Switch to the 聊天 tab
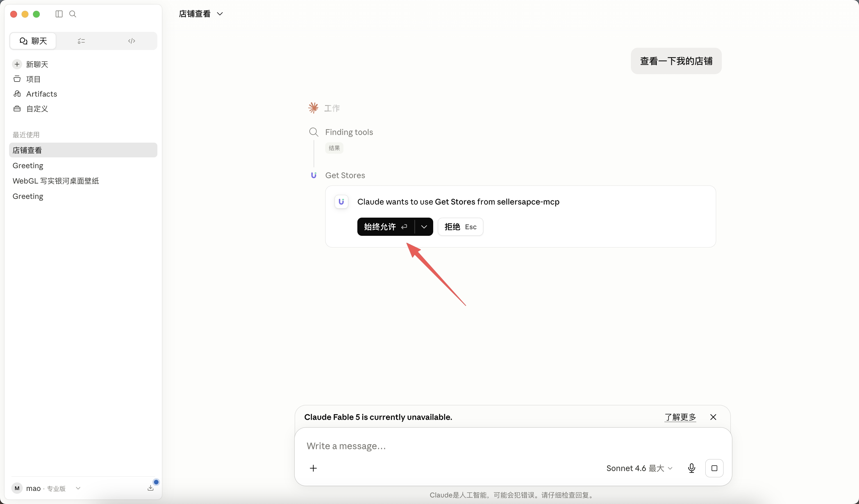Viewport: 859px width, 504px height. (33, 41)
